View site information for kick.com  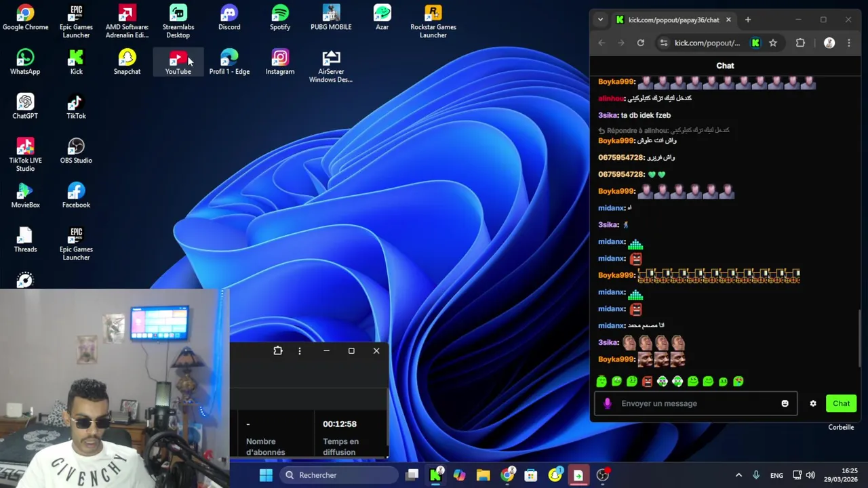pyautogui.click(x=663, y=43)
